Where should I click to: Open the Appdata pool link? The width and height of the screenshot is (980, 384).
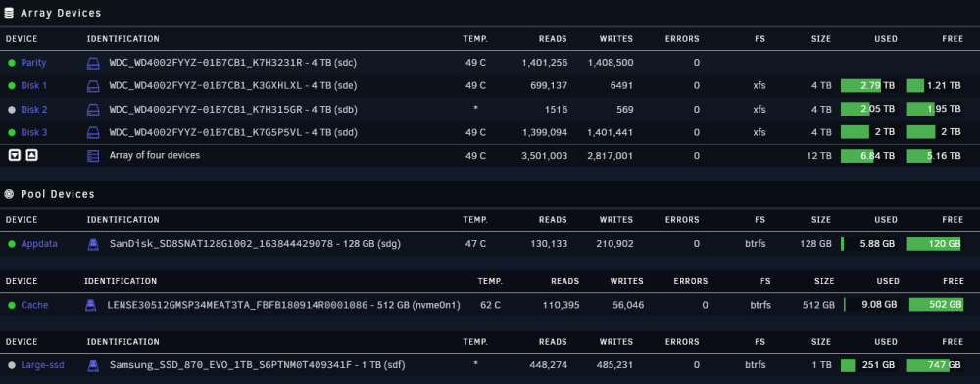pyautogui.click(x=39, y=244)
